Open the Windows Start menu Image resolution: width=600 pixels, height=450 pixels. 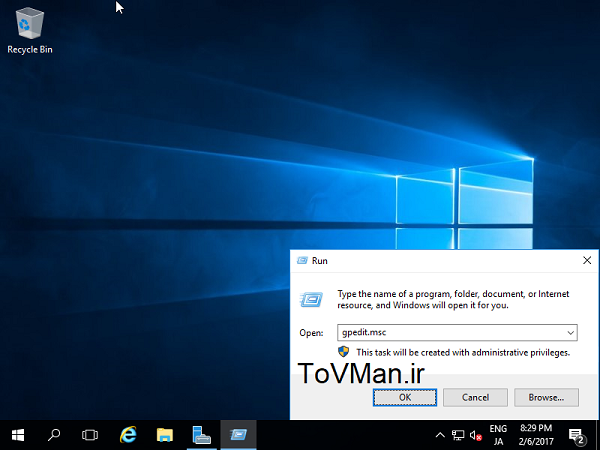coord(18,435)
